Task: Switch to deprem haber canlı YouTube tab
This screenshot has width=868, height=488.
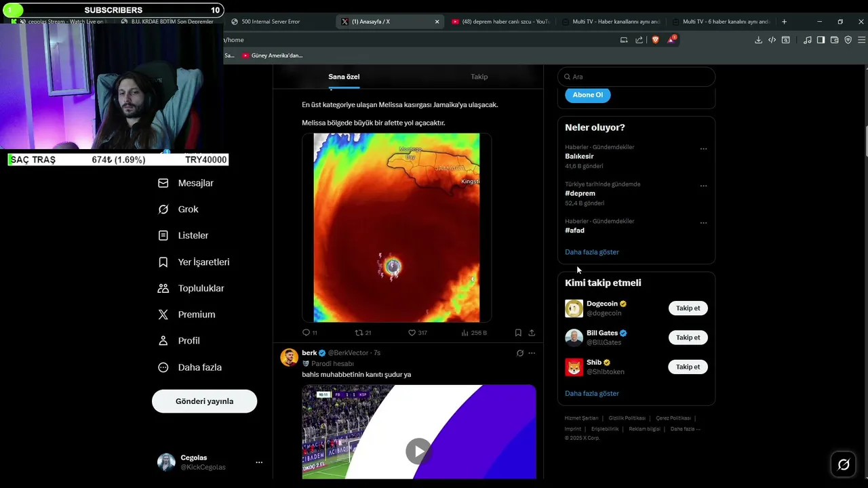Action: [500, 22]
